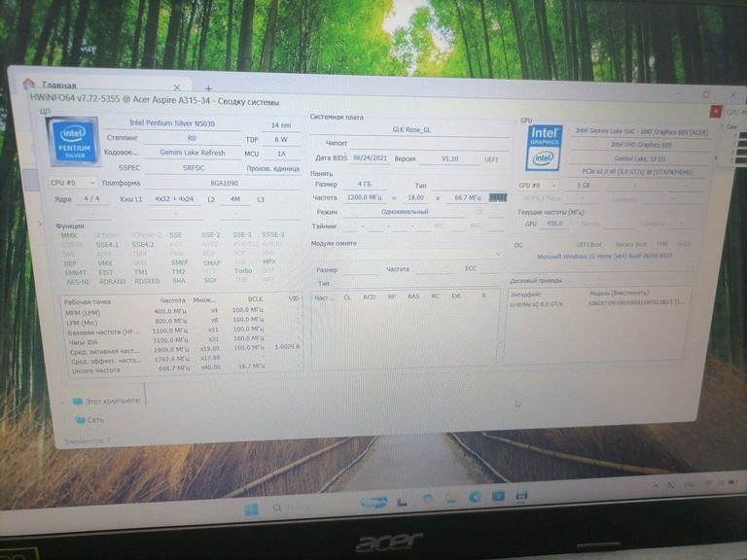The image size is (747, 560).
Task: Click the Gemini Lake, 18 EU field
Action: (640, 158)
